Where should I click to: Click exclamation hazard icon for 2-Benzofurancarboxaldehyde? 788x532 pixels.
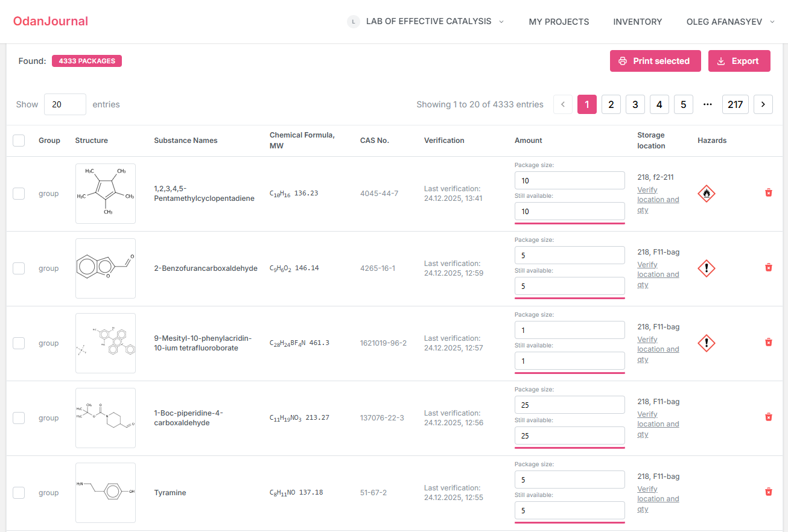[x=706, y=268]
